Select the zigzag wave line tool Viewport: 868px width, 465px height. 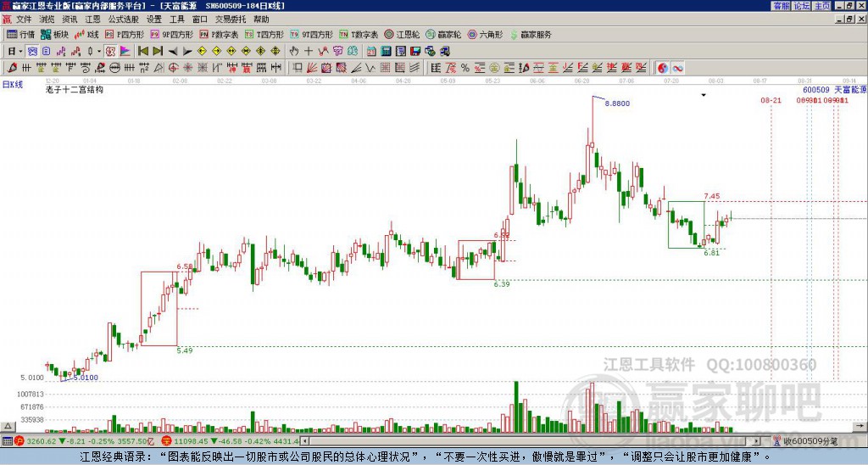[x=370, y=68]
